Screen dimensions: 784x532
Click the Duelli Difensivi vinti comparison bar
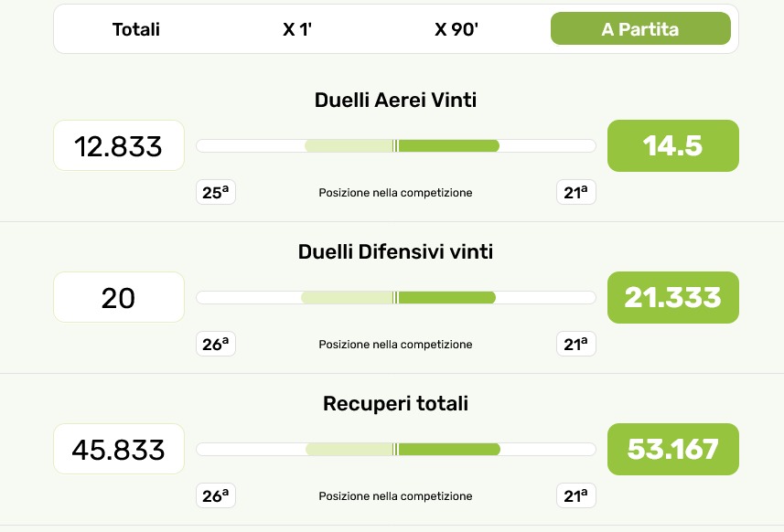[395, 297]
